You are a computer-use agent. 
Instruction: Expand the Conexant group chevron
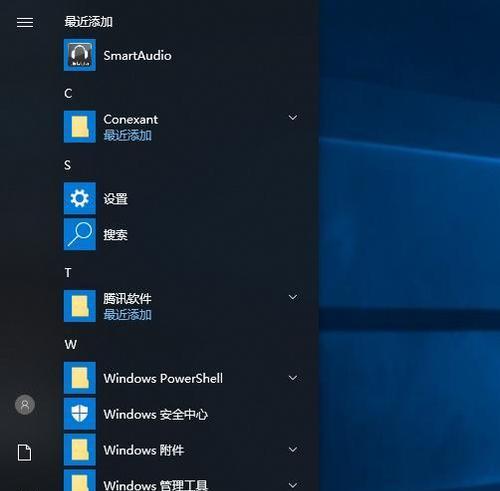[293, 117]
